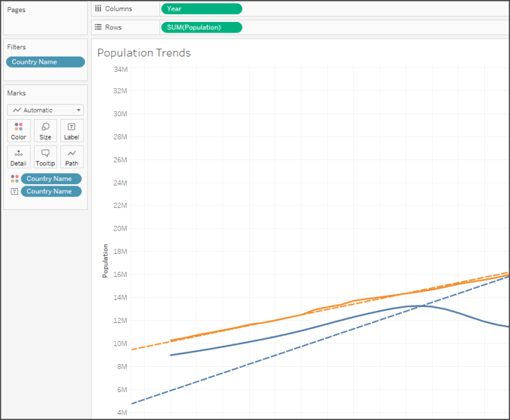This screenshot has width=510, height=420.
Task: Click the Columns shelf icon
Action: pyautogui.click(x=98, y=9)
